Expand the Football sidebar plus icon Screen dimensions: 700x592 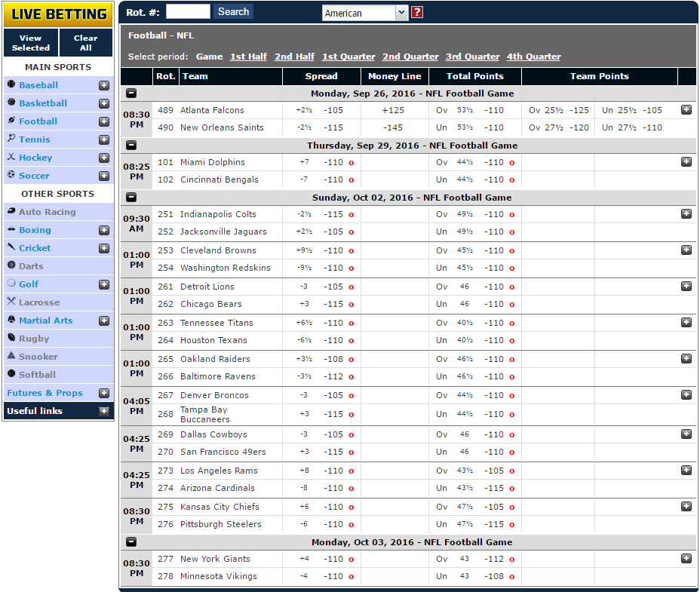coord(104,121)
